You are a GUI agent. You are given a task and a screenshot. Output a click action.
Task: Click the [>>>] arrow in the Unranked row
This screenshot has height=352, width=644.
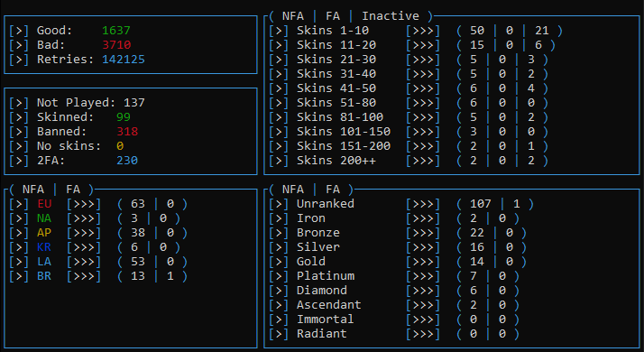[423, 204]
